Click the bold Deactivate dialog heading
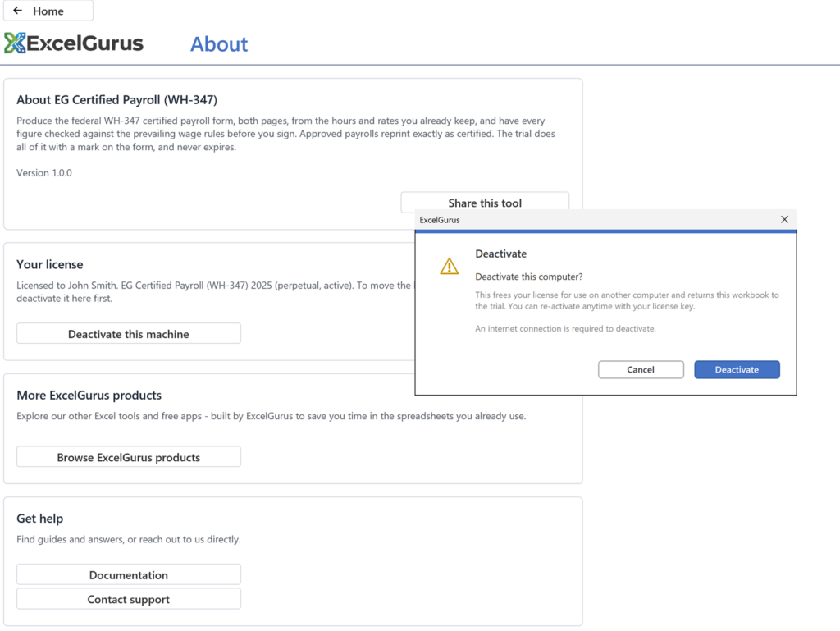This screenshot has height=631, width=840. [501, 254]
